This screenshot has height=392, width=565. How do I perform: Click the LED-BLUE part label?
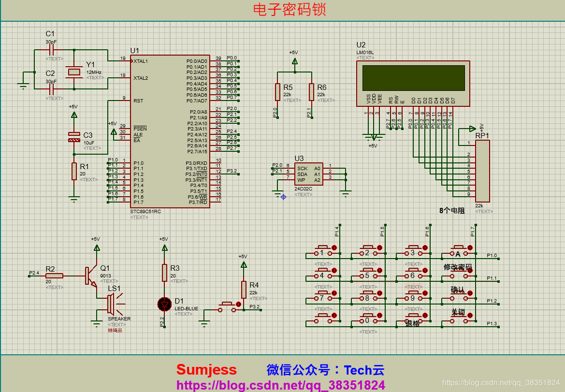coord(186,309)
